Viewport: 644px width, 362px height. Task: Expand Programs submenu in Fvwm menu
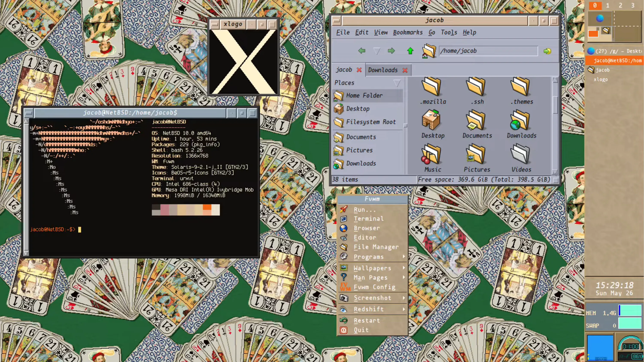tap(372, 257)
